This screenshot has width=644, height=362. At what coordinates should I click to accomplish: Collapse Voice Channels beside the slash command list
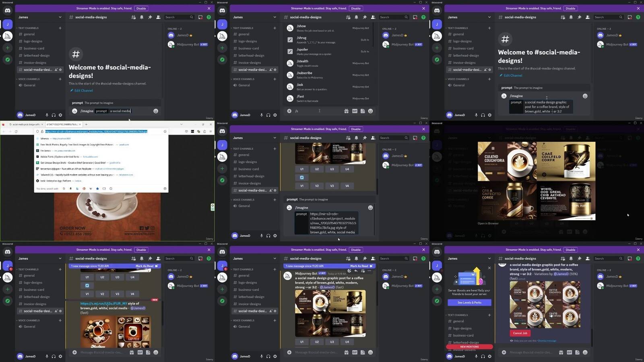click(243, 79)
